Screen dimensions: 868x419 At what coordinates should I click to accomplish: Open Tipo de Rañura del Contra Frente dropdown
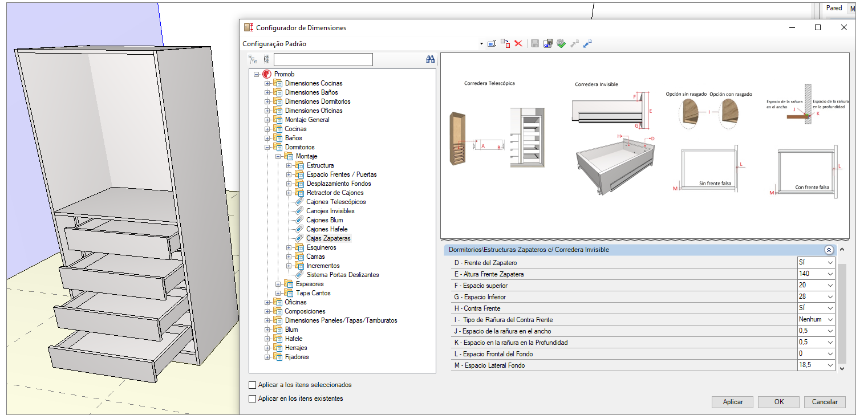click(x=830, y=320)
